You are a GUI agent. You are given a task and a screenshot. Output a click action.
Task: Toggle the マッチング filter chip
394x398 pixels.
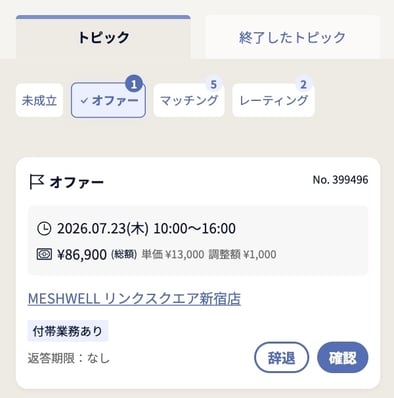(x=189, y=100)
